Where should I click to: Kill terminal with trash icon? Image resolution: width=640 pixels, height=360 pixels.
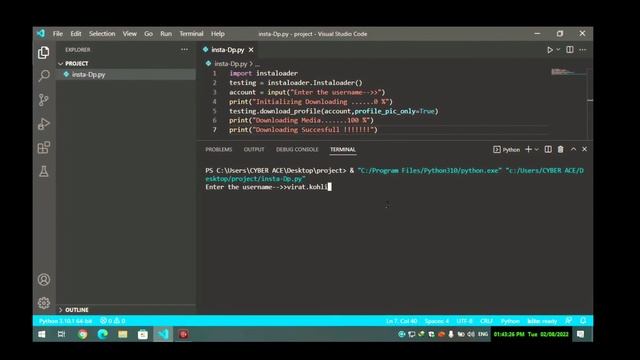coord(561,149)
